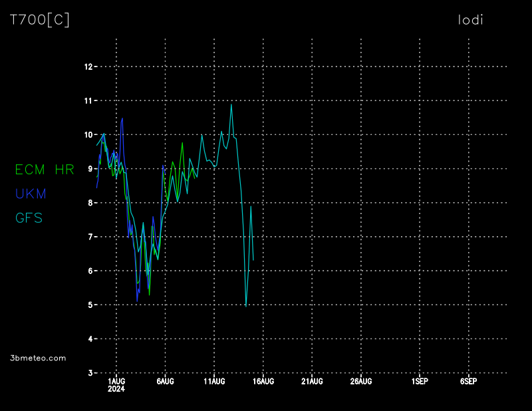Toggle the ECM HR legend entry
Screen dimensions: 532x411
click(x=45, y=170)
